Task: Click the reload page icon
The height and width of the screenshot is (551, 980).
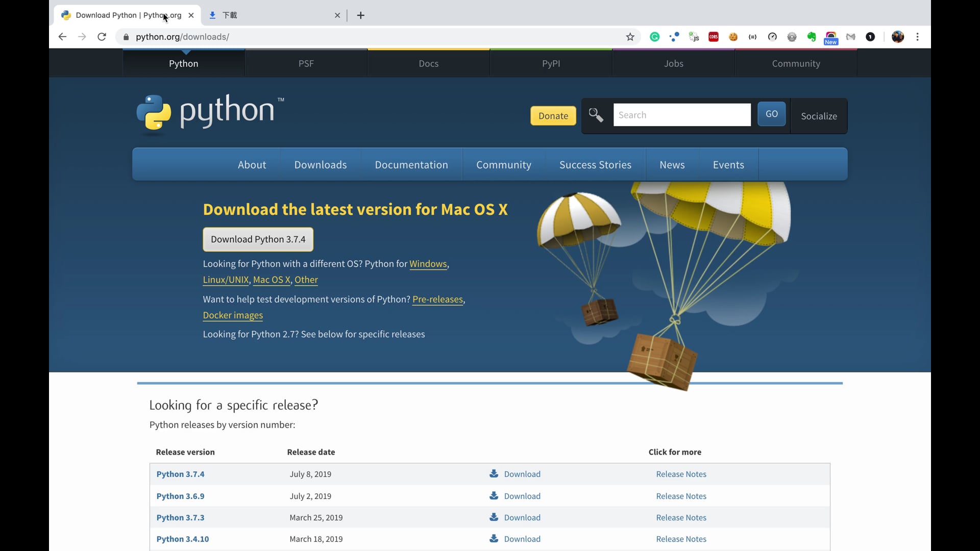Action: (x=102, y=37)
